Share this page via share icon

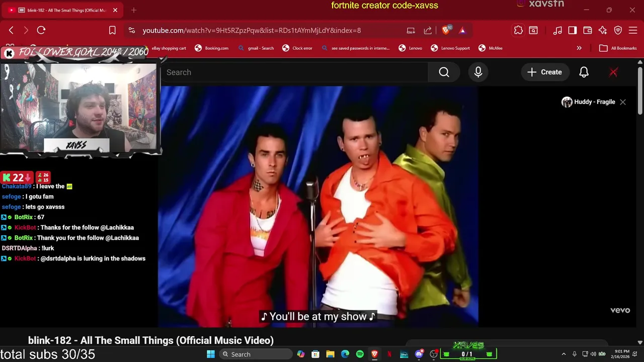pos(428,30)
